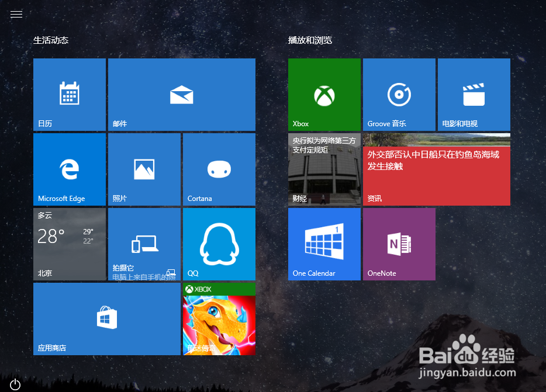546x392 pixels.
Task: Open the 照片 photos tile
Action: pyautogui.click(x=144, y=169)
